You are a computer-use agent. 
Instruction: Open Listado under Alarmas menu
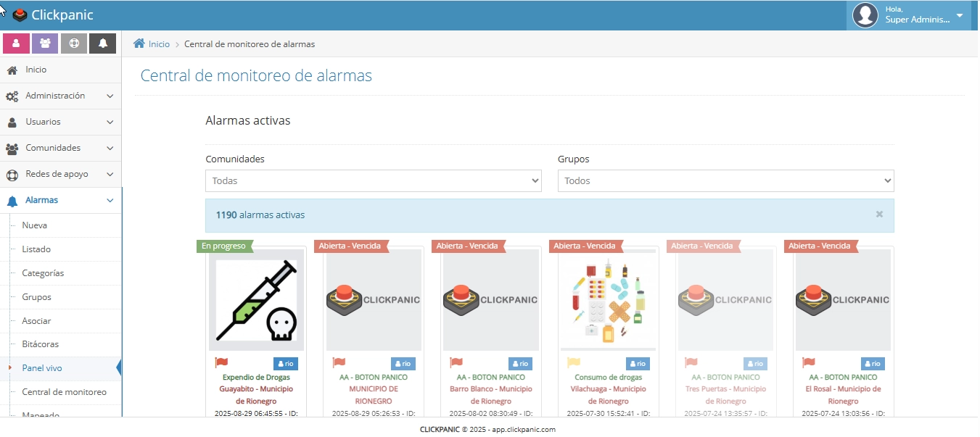(36, 249)
